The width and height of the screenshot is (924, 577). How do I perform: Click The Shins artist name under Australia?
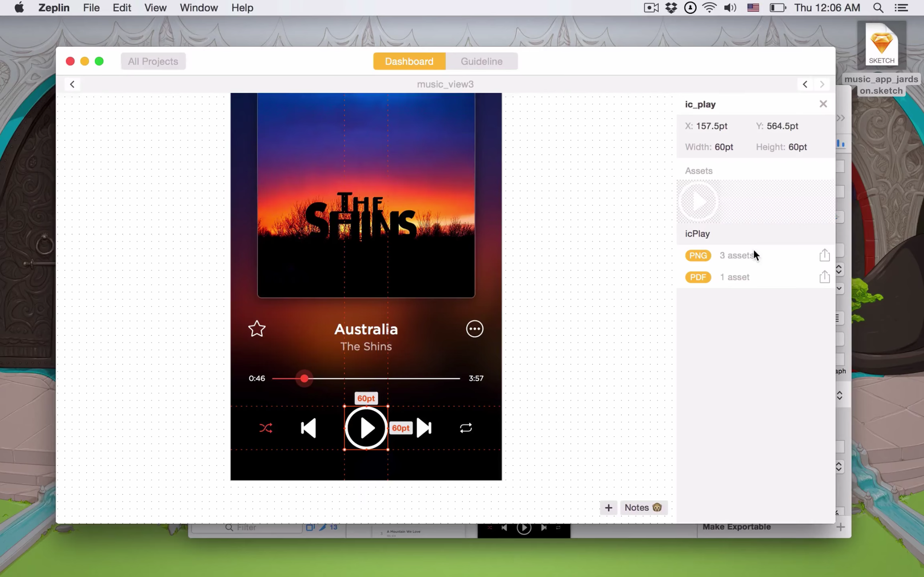pos(366,346)
